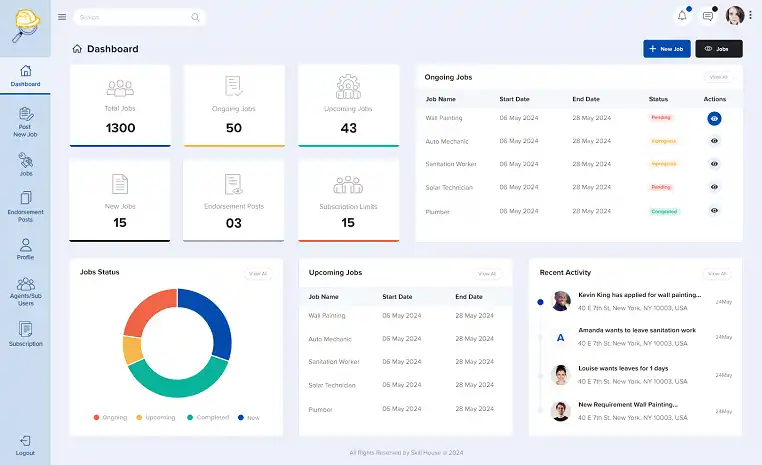Go to Agents/Sub Users section

click(25, 290)
